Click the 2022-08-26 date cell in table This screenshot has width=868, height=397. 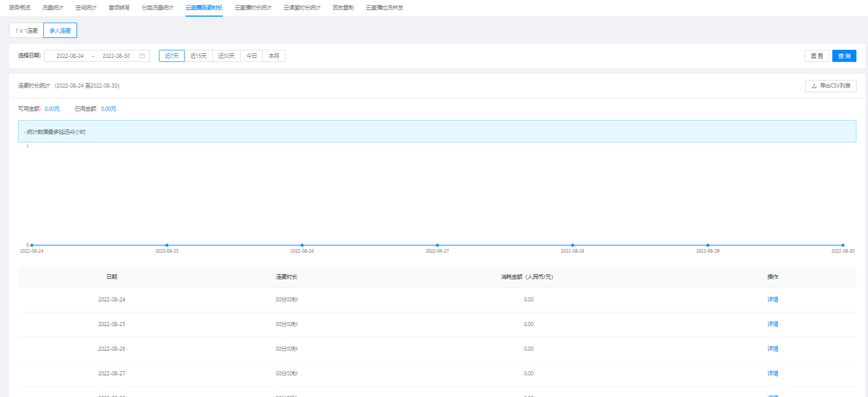(112, 349)
